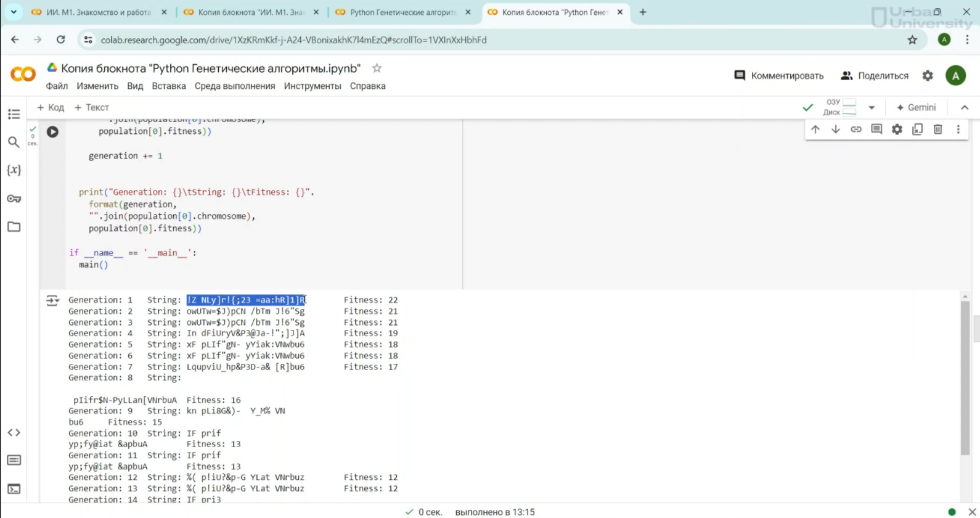Switch to Python Генетические алгоритмы tab

pos(402,12)
